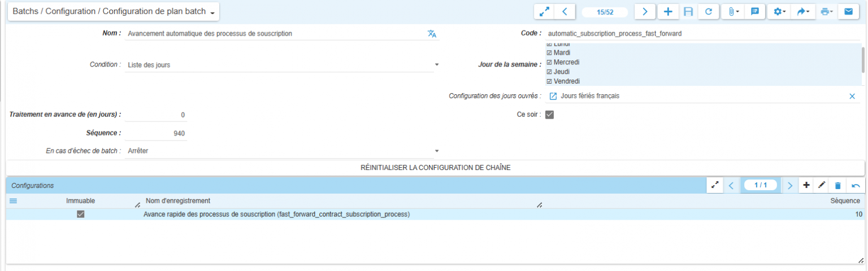868x271 pixels.
Task: Reload the record with the refresh icon
Action: pos(708,12)
